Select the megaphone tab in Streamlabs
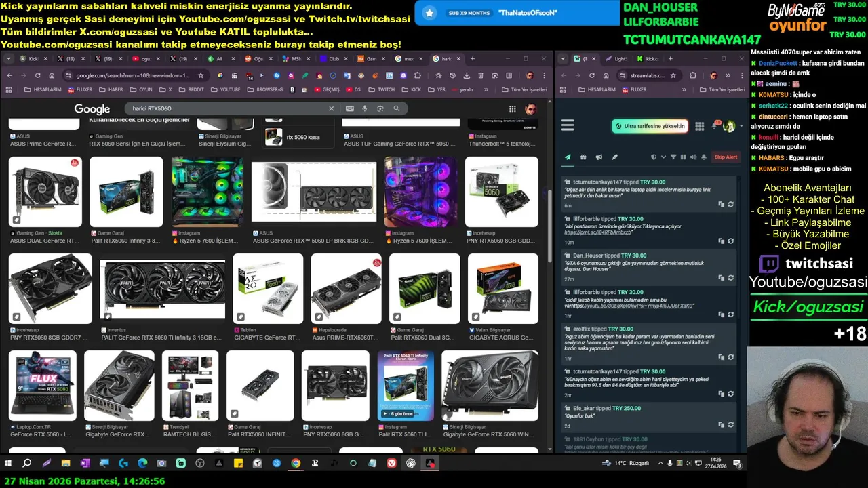 point(599,157)
